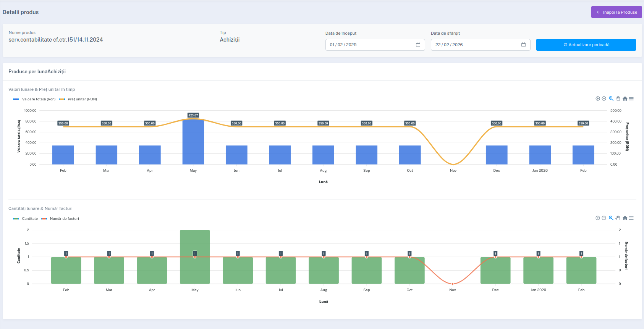The height and width of the screenshot is (329, 644).
Task: Enable pan tool on the quantities chart
Action: [x=618, y=218]
